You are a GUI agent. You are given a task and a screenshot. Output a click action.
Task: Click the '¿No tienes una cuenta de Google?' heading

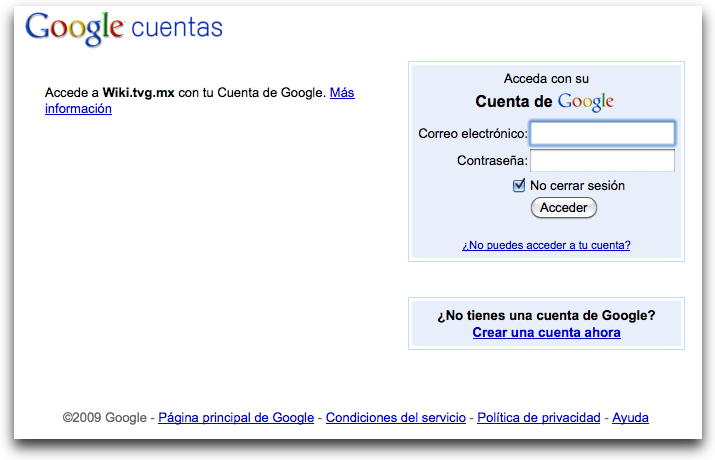click(546, 315)
